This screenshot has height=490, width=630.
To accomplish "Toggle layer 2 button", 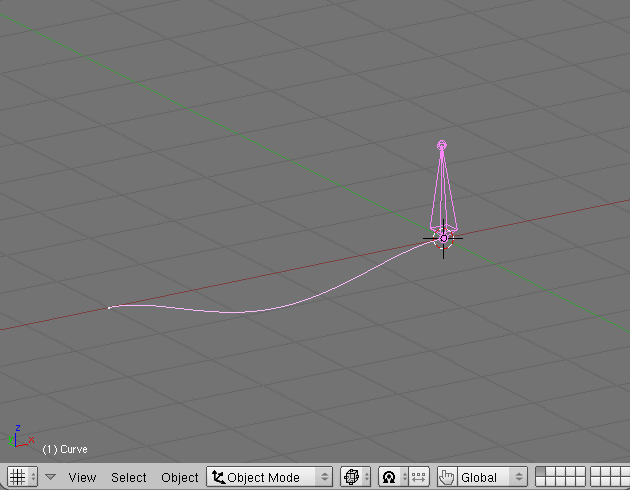I will (x=550, y=472).
